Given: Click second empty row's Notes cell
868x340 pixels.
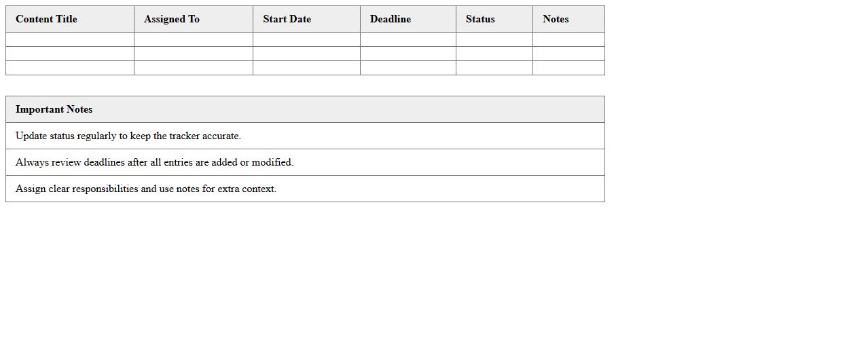Looking at the screenshot, I should [x=568, y=54].
